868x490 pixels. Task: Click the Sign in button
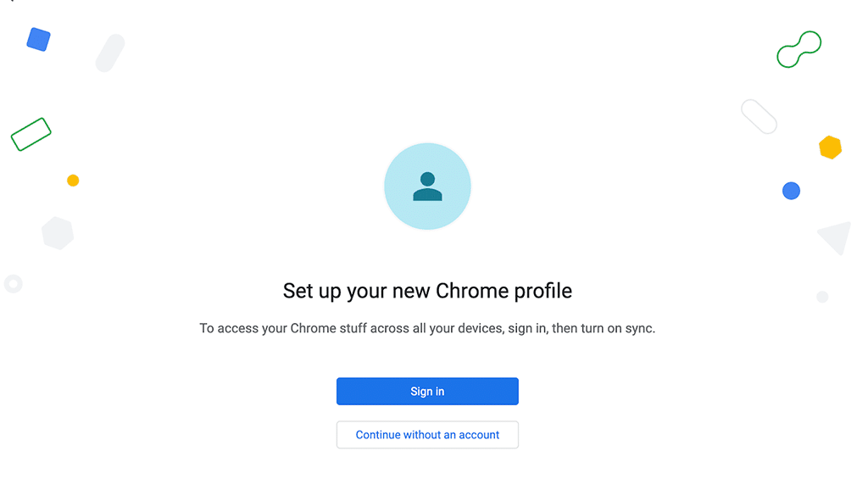coord(427,391)
